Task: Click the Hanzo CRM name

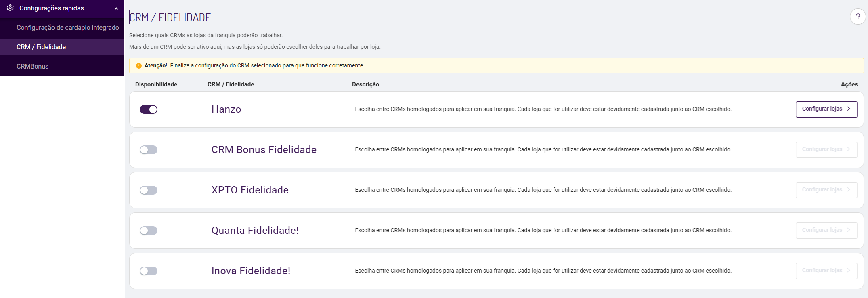Action: (226, 109)
